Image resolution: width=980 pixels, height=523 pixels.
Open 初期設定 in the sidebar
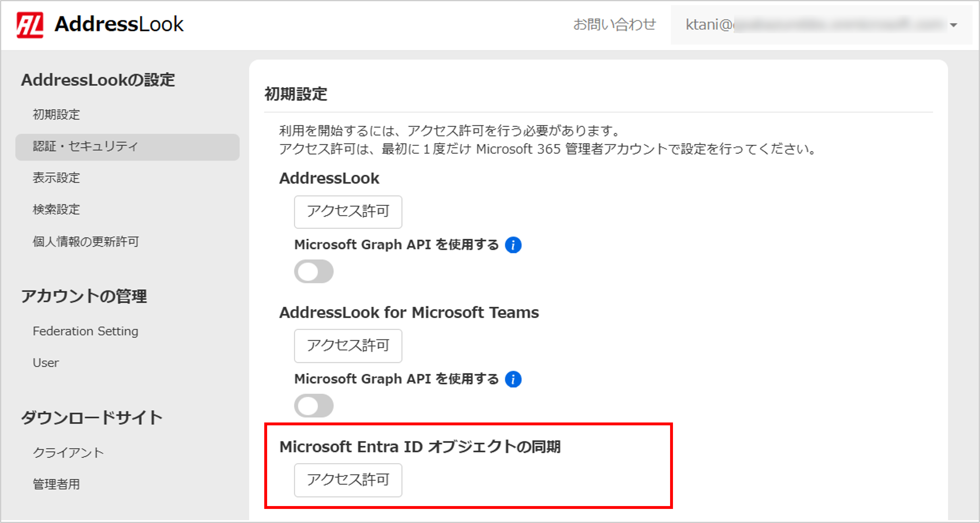56,115
